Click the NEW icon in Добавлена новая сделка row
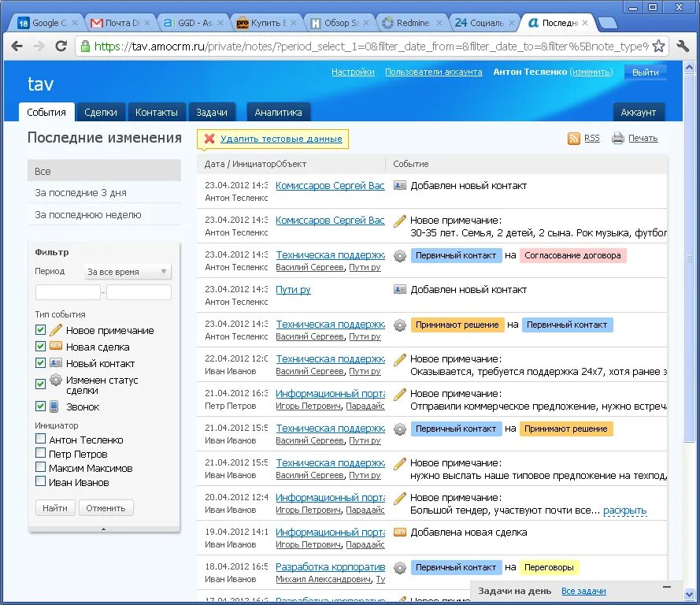This screenshot has height=605, width=700. click(399, 533)
